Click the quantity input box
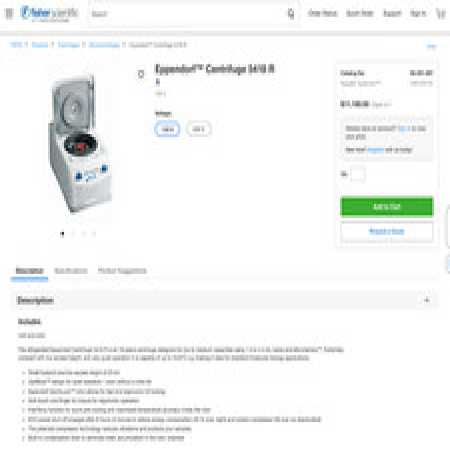This screenshot has width=450, height=450. click(x=358, y=174)
